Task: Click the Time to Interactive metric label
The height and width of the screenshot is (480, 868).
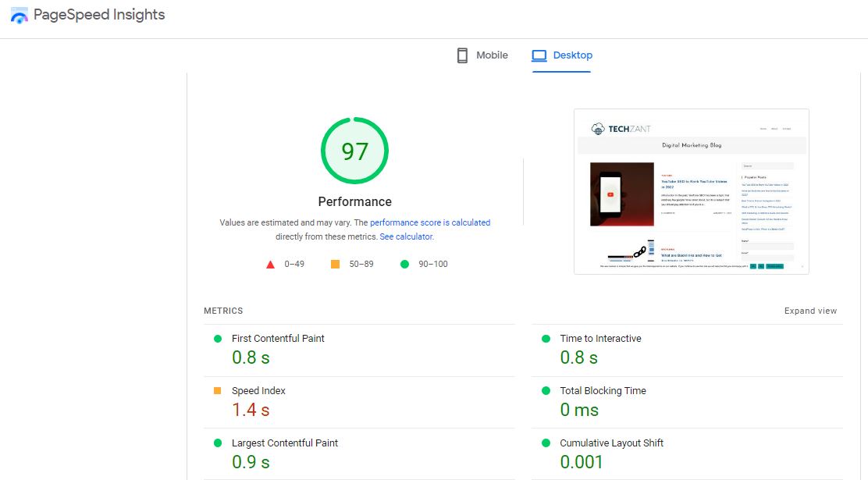Action: [x=600, y=338]
